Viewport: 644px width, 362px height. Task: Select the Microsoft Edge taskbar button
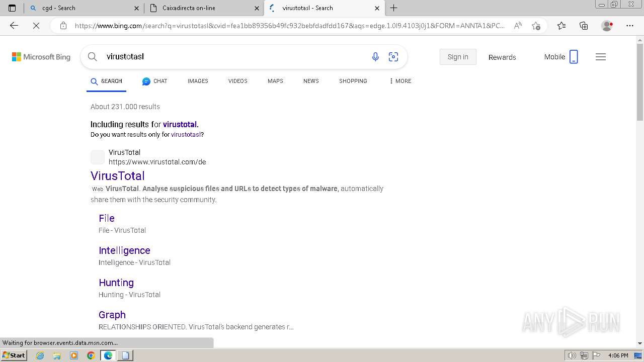click(x=108, y=355)
